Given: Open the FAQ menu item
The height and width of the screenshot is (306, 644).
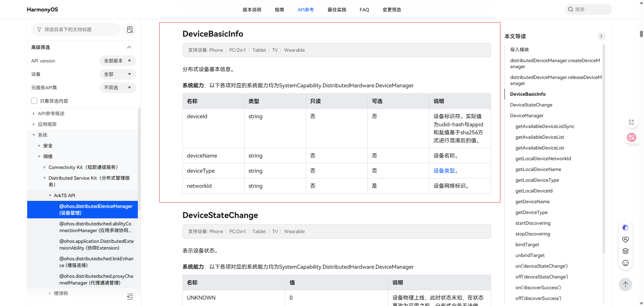Looking at the screenshot, I should 364,10.
